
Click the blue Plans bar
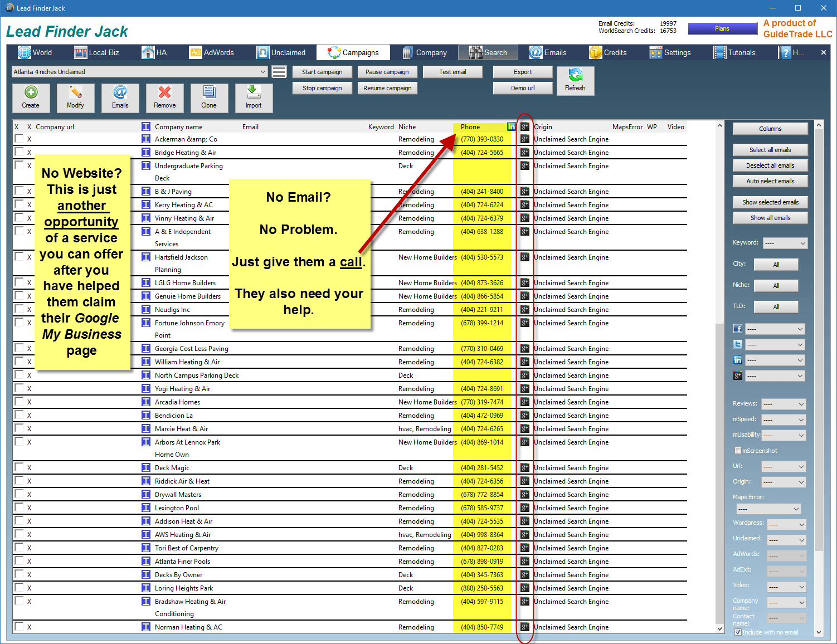coord(722,28)
